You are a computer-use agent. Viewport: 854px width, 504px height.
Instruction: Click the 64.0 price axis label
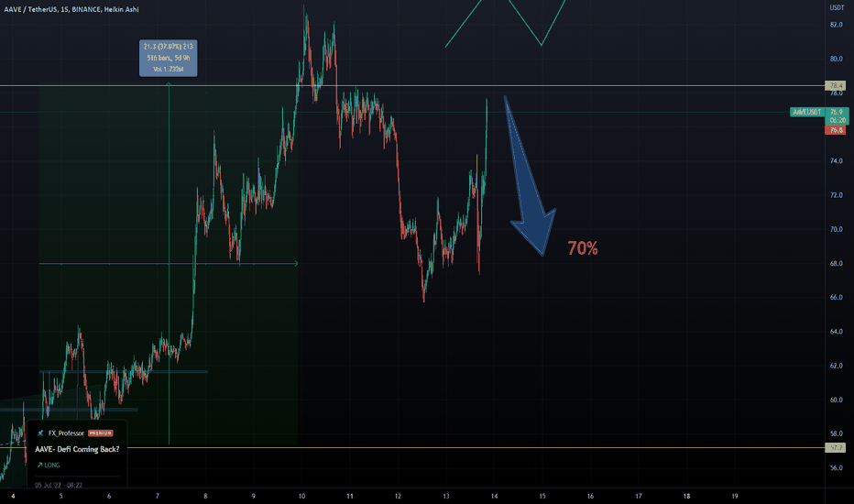pyautogui.click(x=836, y=332)
